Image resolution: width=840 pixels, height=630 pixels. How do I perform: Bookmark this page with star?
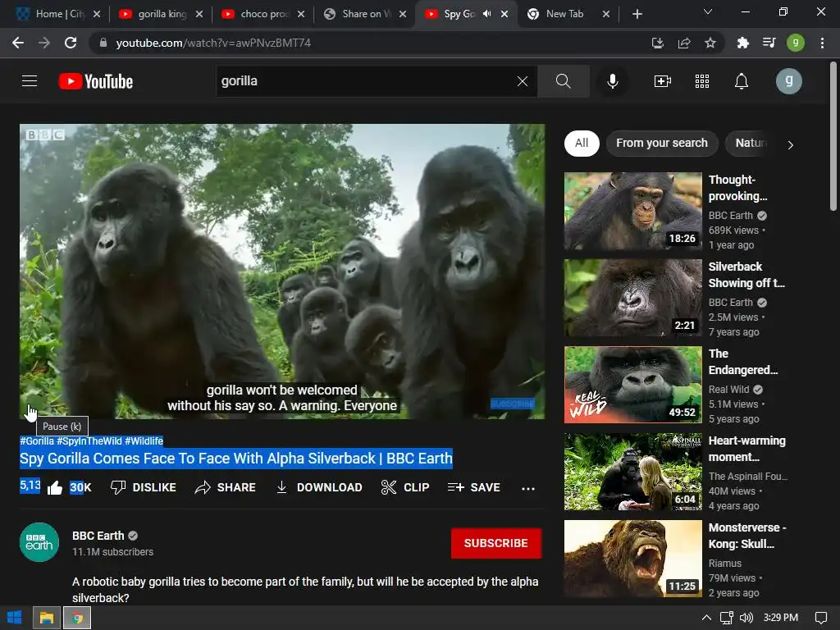tap(710, 43)
